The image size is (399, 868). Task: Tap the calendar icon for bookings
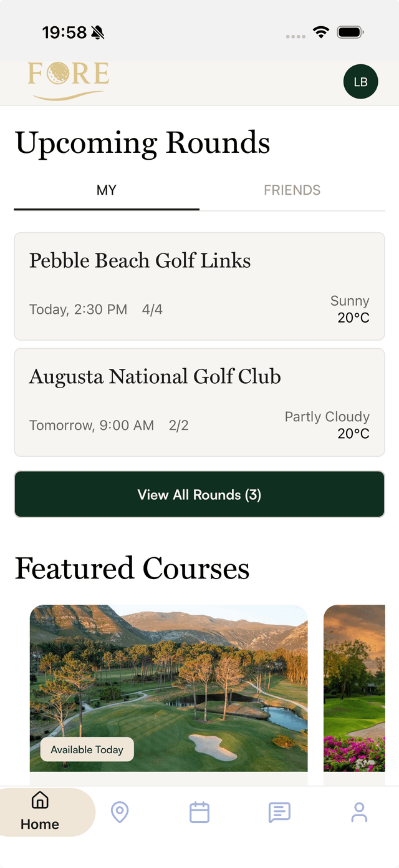(199, 812)
